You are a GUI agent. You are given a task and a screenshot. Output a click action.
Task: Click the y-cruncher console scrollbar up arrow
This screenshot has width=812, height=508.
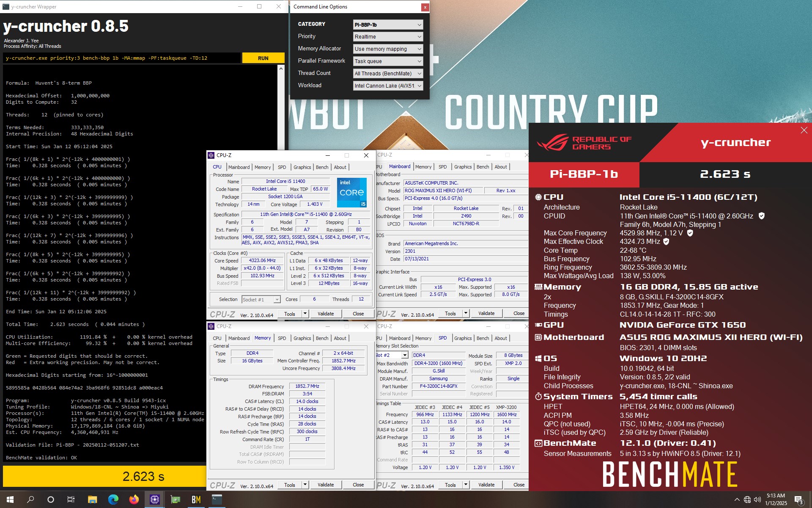281,69
